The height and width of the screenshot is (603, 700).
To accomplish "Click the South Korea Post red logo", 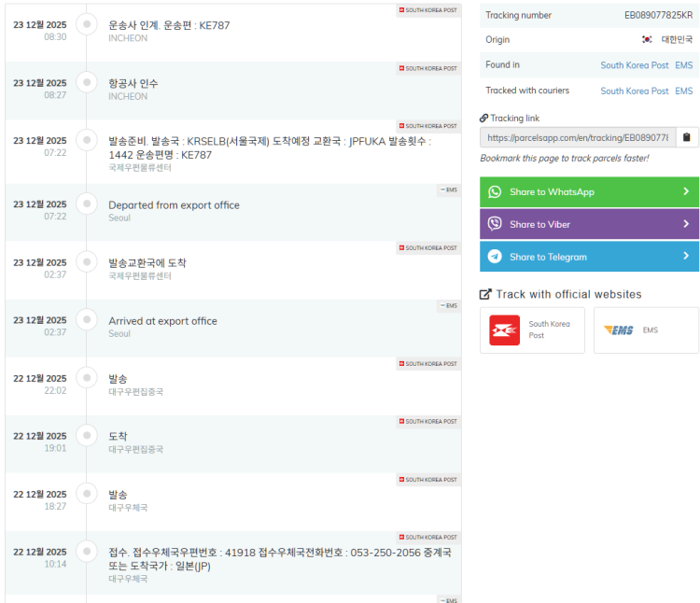I will [x=505, y=330].
